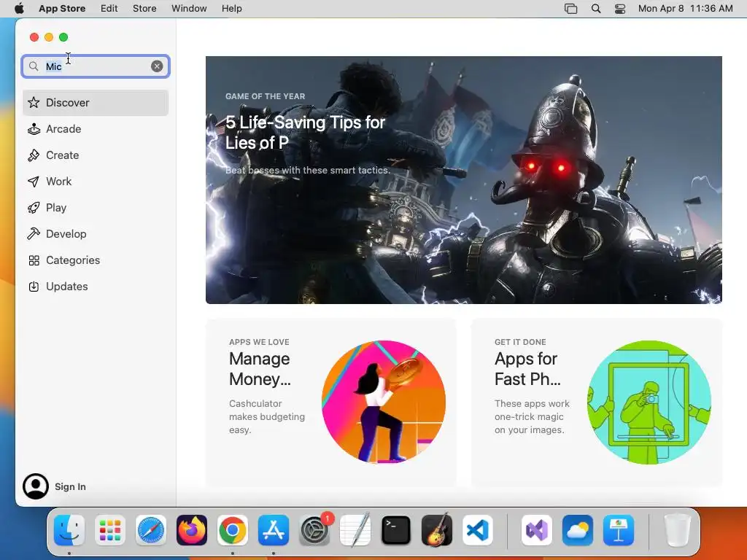Click the Get It Done label
This screenshot has height=560, width=747.
coord(520,342)
